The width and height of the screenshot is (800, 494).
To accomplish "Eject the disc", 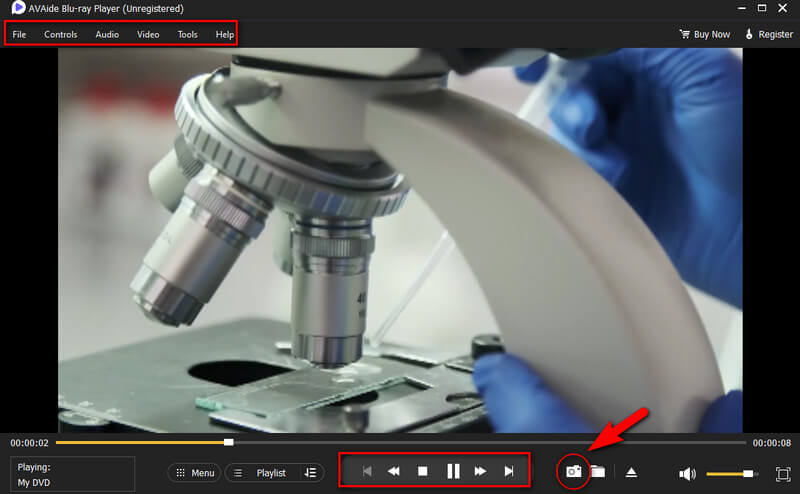I will 631,472.
